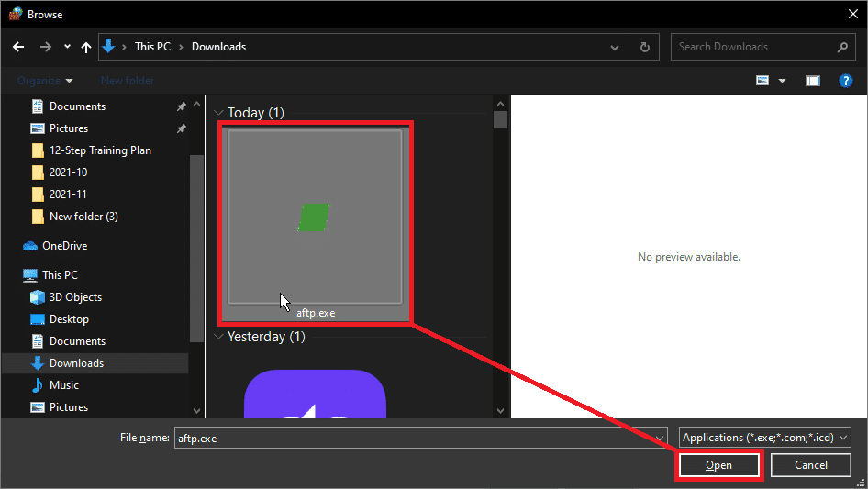
Task: Refresh the Downloads folder view
Action: [x=645, y=47]
